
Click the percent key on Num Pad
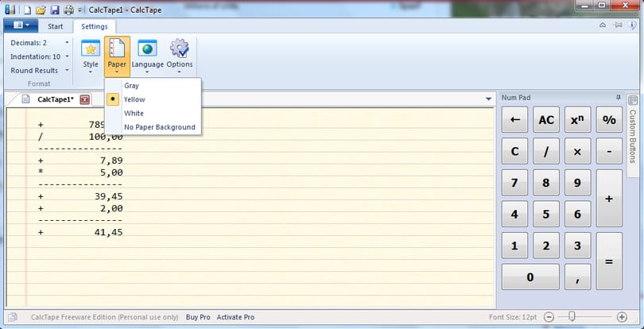[x=609, y=119]
